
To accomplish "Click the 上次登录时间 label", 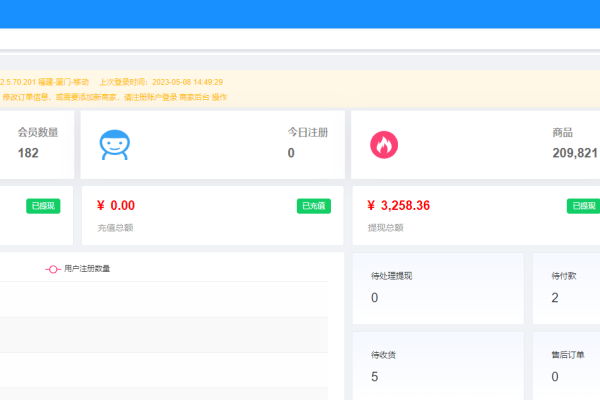I will pyautogui.click(x=124, y=82).
